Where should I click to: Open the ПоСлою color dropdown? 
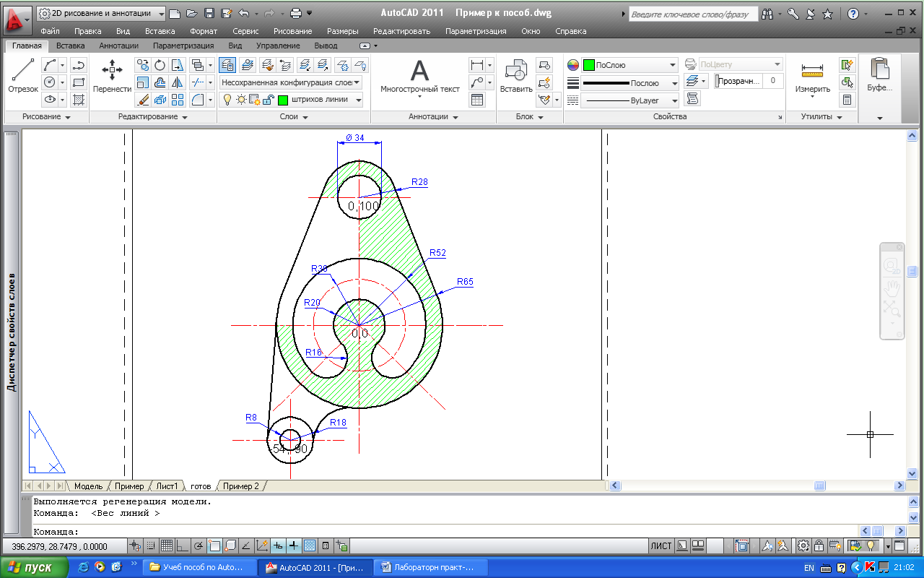(630, 65)
